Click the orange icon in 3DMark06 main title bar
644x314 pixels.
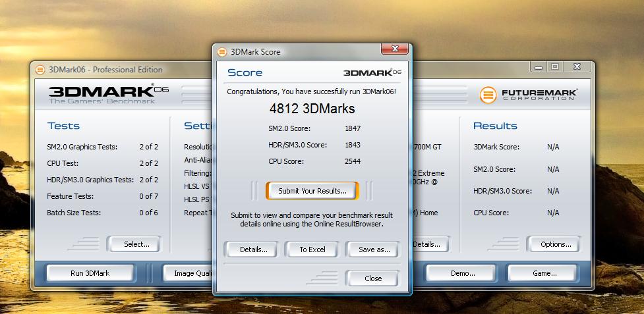click(40, 70)
